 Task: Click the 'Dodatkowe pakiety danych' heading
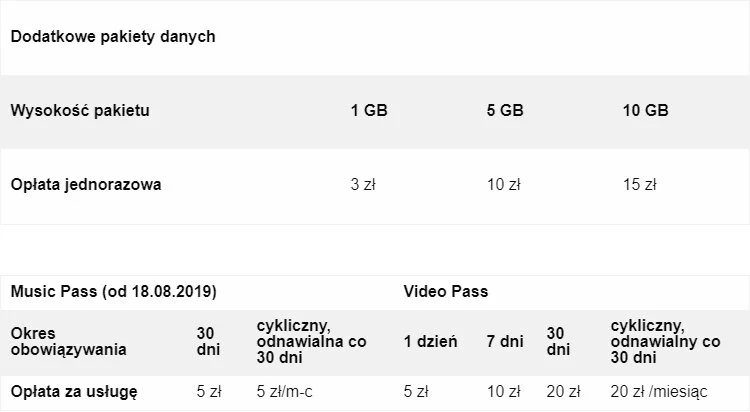point(112,37)
